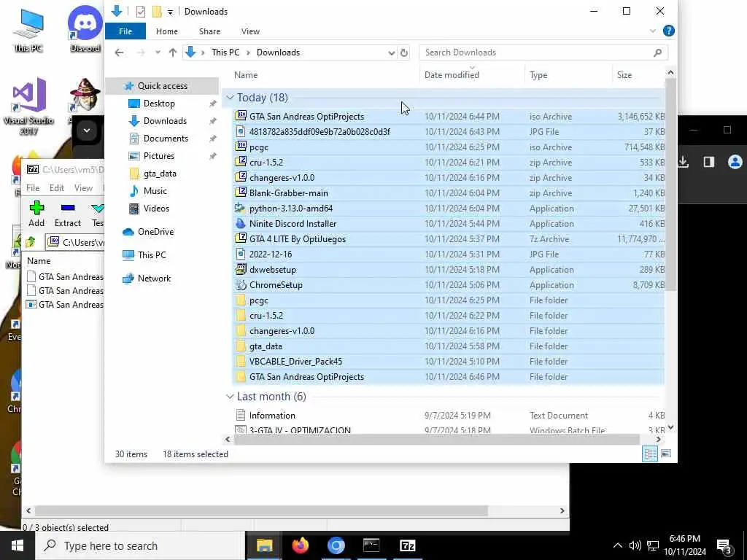Viewport: 747px width, 560px height.
Task: Open the command prompt taskbar icon
Action: pyautogui.click(x=371, y=545)
